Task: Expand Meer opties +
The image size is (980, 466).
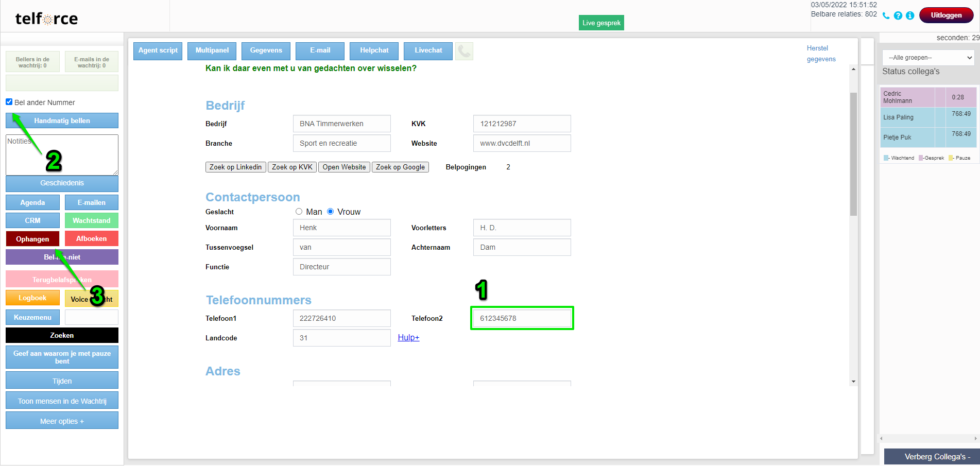Action: pyautogui.click(x=62, y=421)
